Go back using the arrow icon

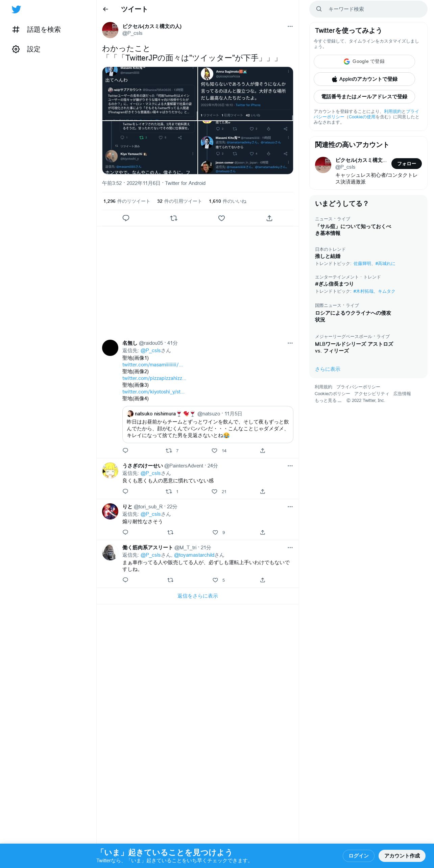(x=105, y=9)
